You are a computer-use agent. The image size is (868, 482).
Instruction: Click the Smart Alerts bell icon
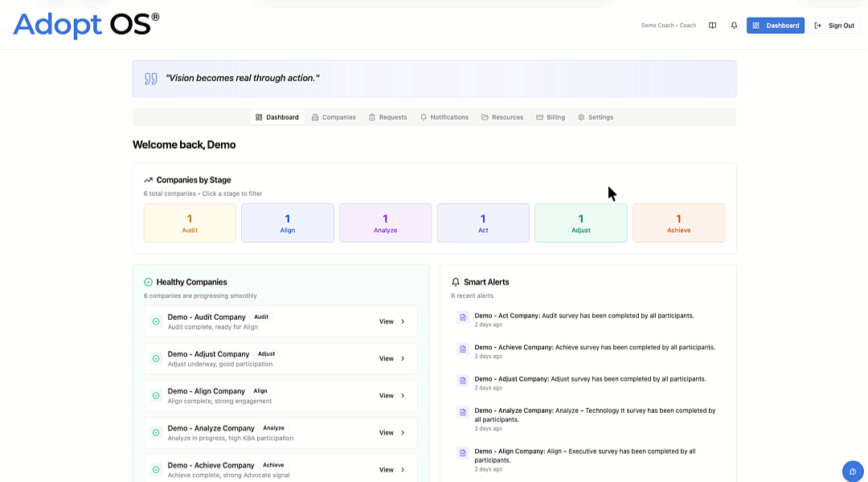(455, 281)
